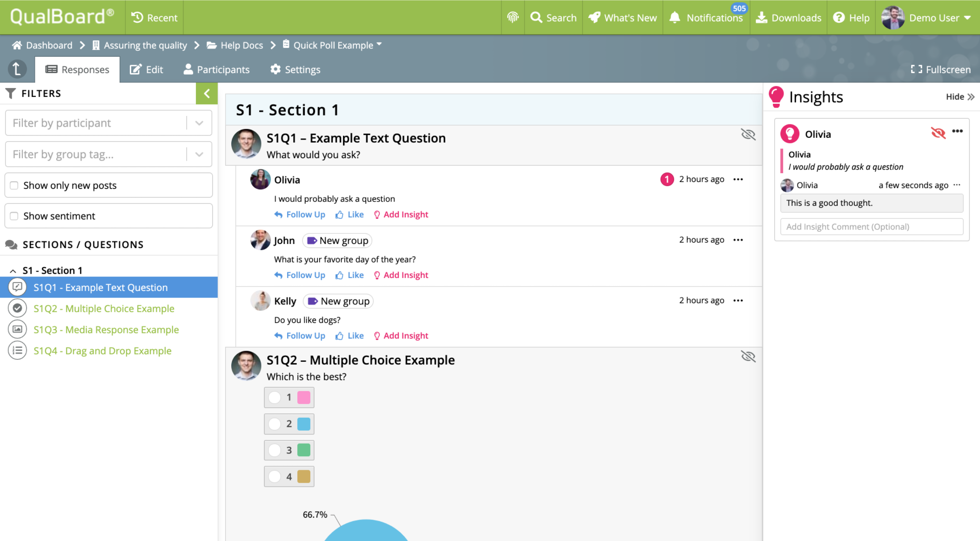The image size is (980, 541).
Task: Switch to the Participants tab
Action: [216, 69]
